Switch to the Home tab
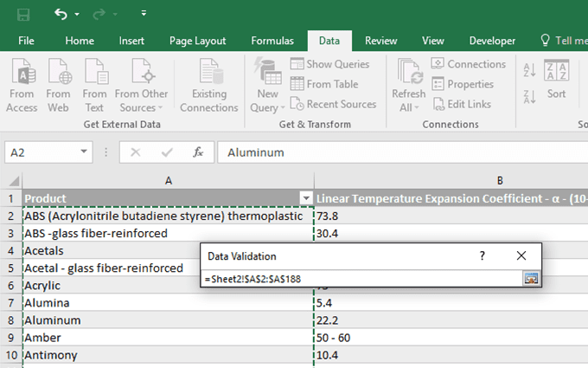 (80, 41)
